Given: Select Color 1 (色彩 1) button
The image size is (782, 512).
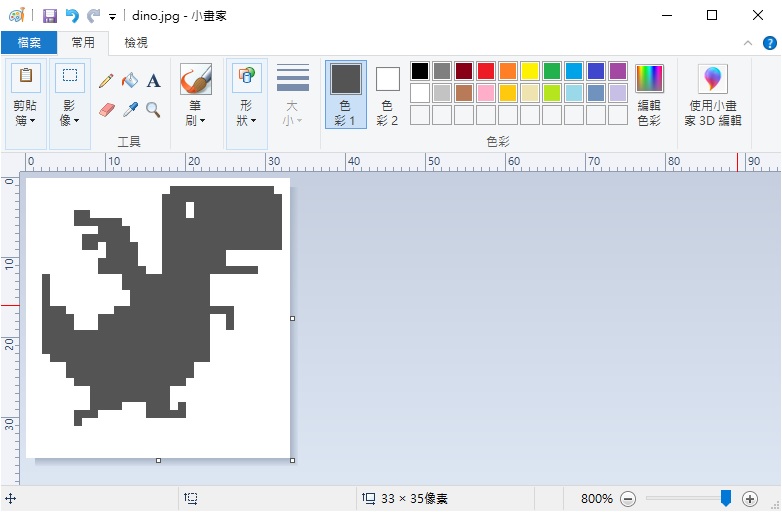Looking at the screenshot, I should (x=346, y=95).
